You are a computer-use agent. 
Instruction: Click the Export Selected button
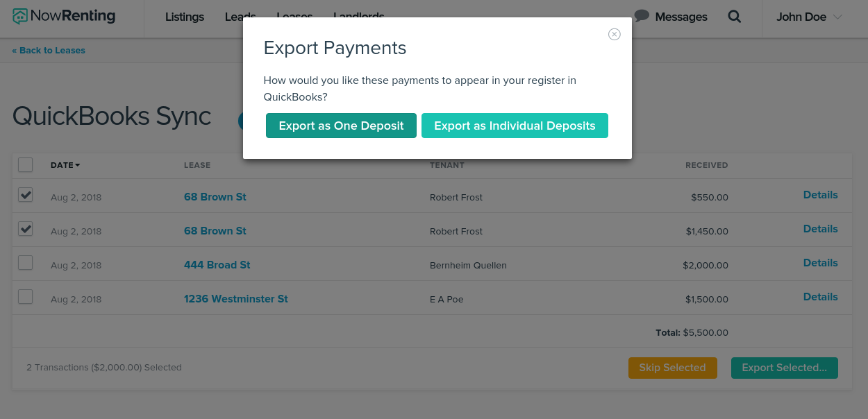pyautogui.click(x=785, y=368)
